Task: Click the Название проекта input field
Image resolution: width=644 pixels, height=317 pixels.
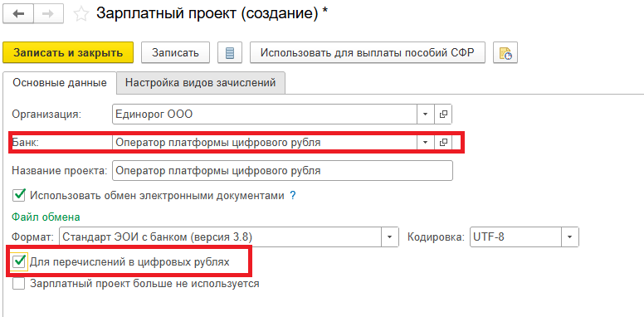Action: coord(282,170)
